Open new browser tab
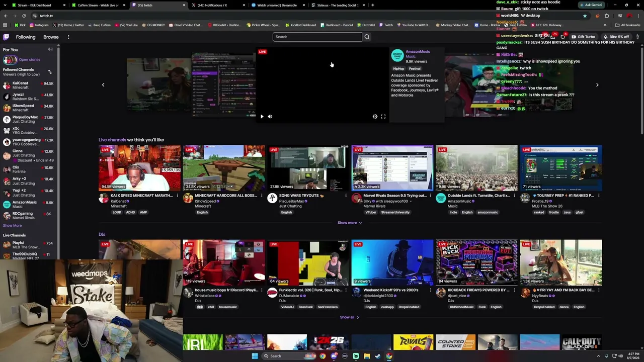The height and width of the screenshot is (362, 644). (x=373, y=5)
